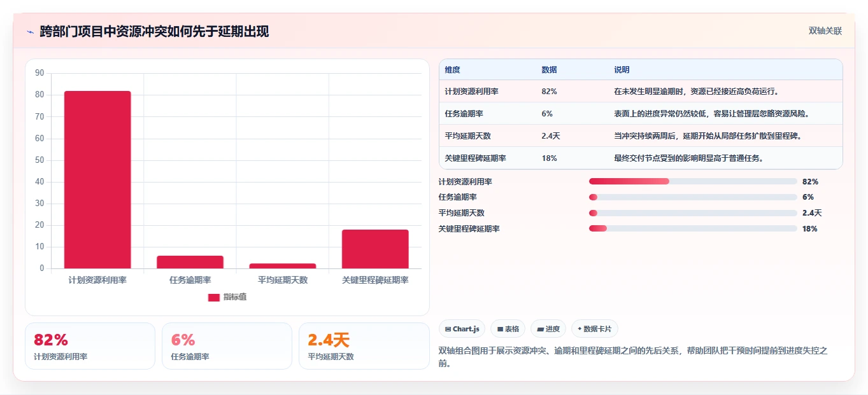Click the 18% value in the table

(x=549, y=158)
